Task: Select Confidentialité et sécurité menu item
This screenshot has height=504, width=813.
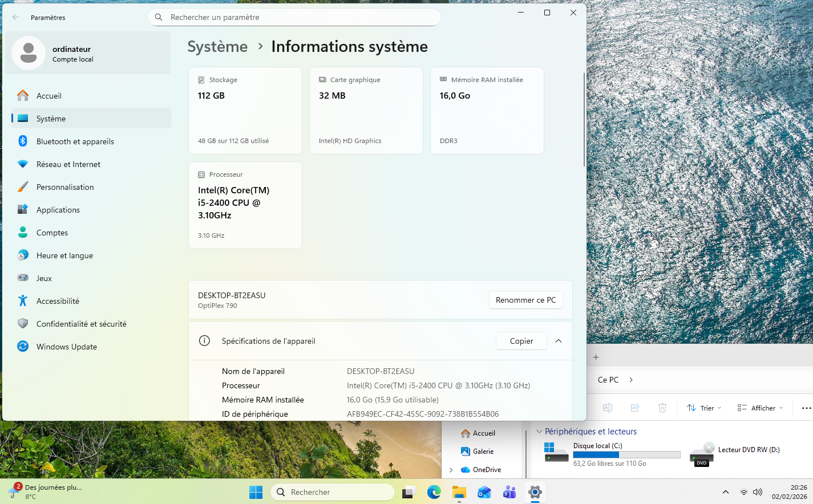Action: click(81, 324)
